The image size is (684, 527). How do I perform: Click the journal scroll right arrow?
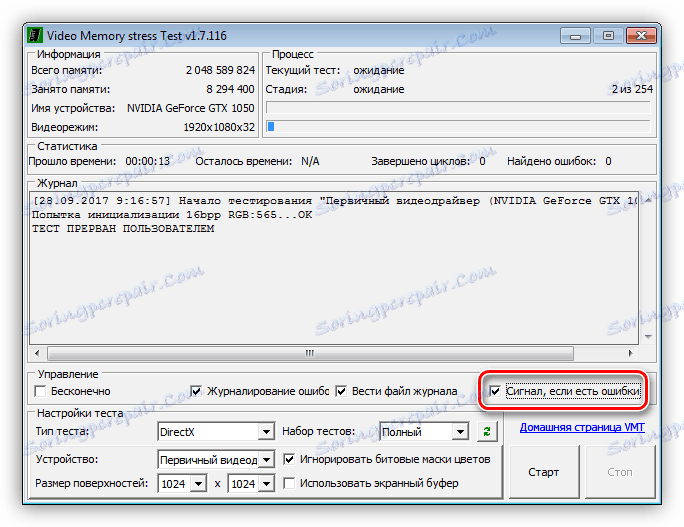[630, 353]
